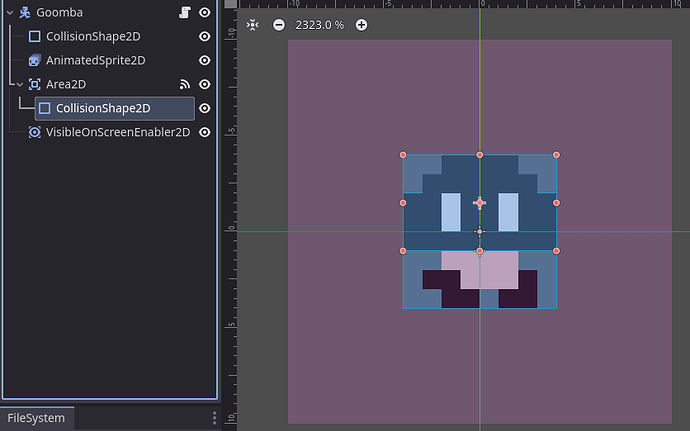Click the Area2D node type icon
The height and width of the screenshot is (431, 690).
tap(35, 84)
